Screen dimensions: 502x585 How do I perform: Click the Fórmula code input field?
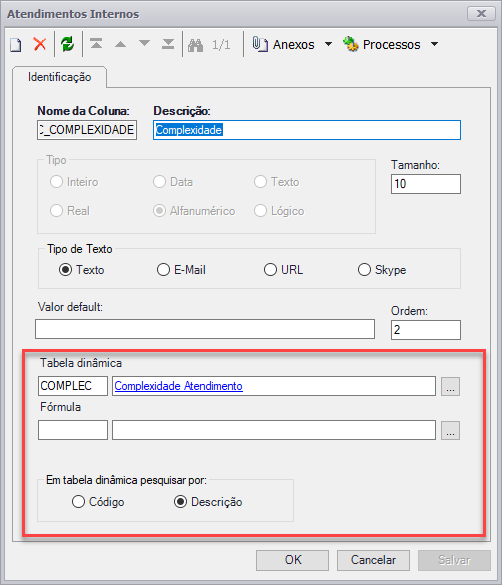(73, 430)
